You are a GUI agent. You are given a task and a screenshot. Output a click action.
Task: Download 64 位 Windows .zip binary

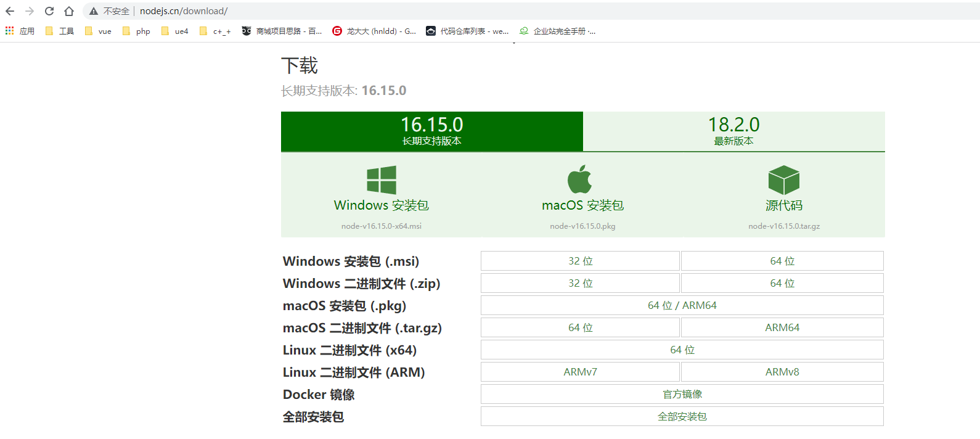click(782, 283)
